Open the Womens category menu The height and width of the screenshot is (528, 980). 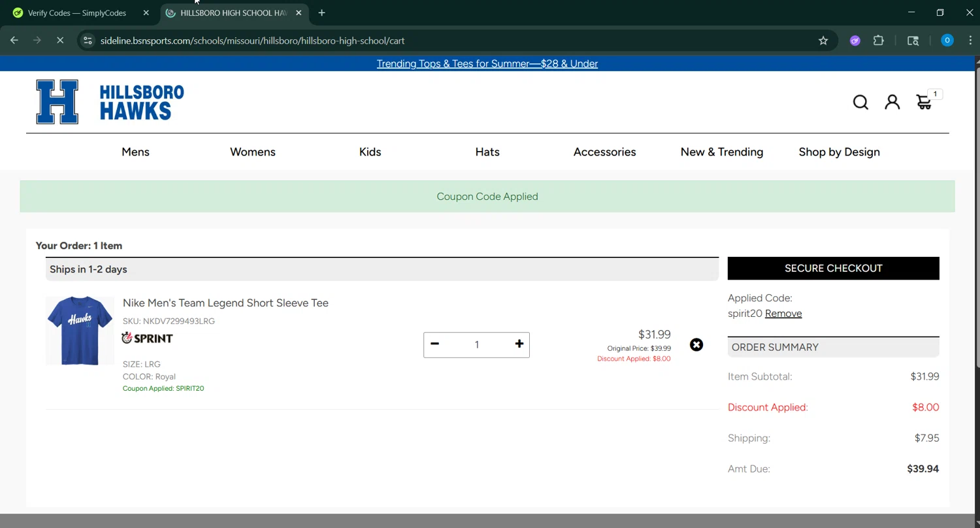coord(253,152)
